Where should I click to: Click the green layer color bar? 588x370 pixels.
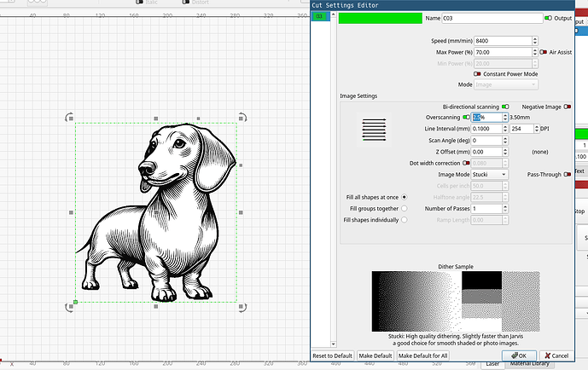[381, 18]
